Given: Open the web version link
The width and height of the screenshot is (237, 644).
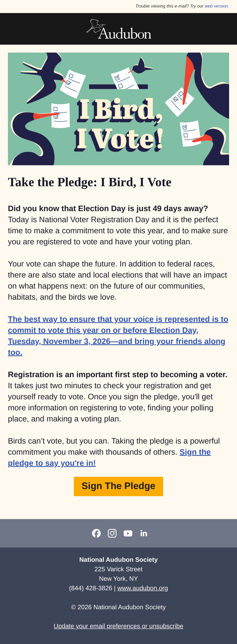Looking at the screenshot, I should pos(216,6).
